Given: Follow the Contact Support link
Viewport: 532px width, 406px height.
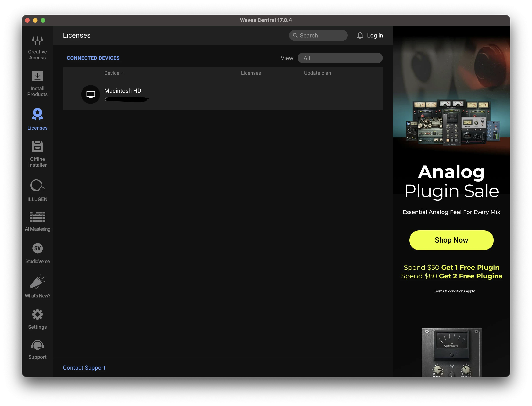Looking at the screenshot, I should click(x=84, y=368).
